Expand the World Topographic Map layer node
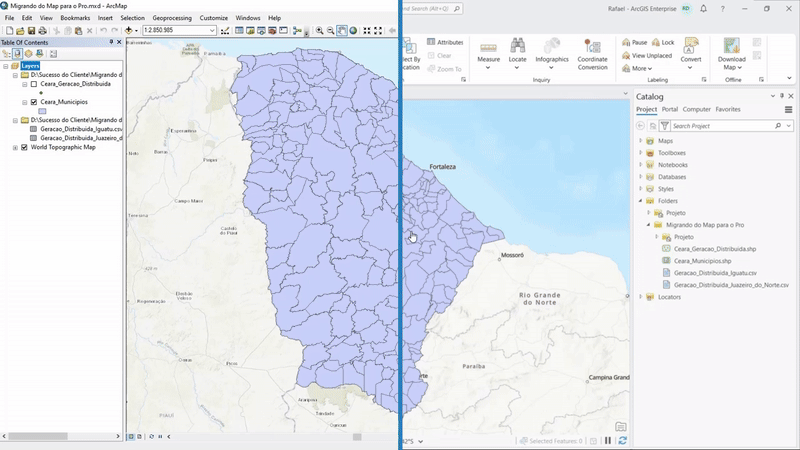The image size is (800, 450). coord(15,147)
